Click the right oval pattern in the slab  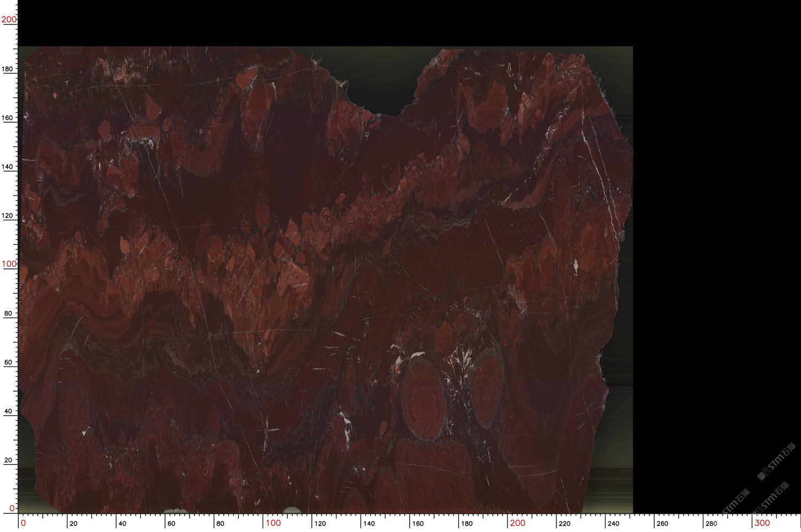pyautogui.click(x=486, y=387)
